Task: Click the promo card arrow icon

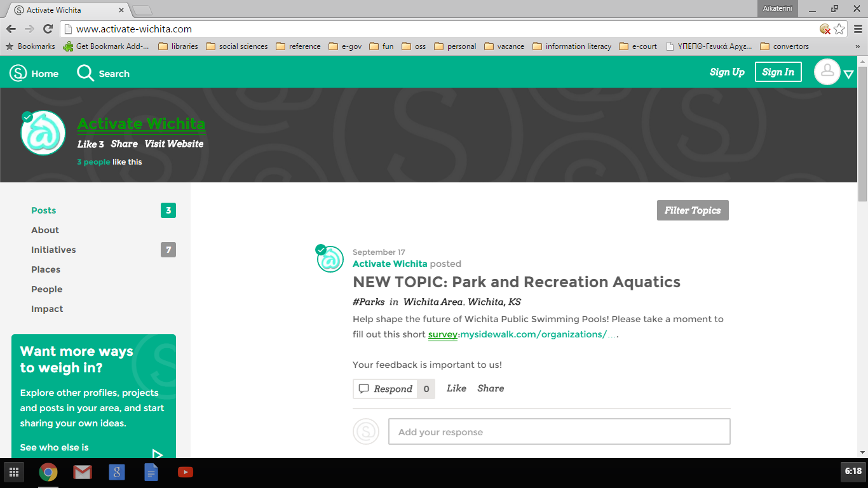Action: click(158, 454)
